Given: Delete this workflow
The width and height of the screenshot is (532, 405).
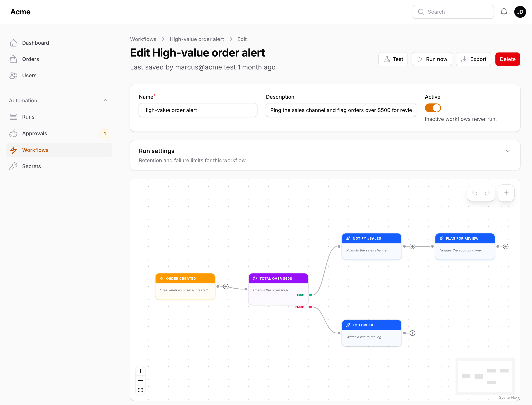Looking at the screenshot, I should tap(507, 59).
